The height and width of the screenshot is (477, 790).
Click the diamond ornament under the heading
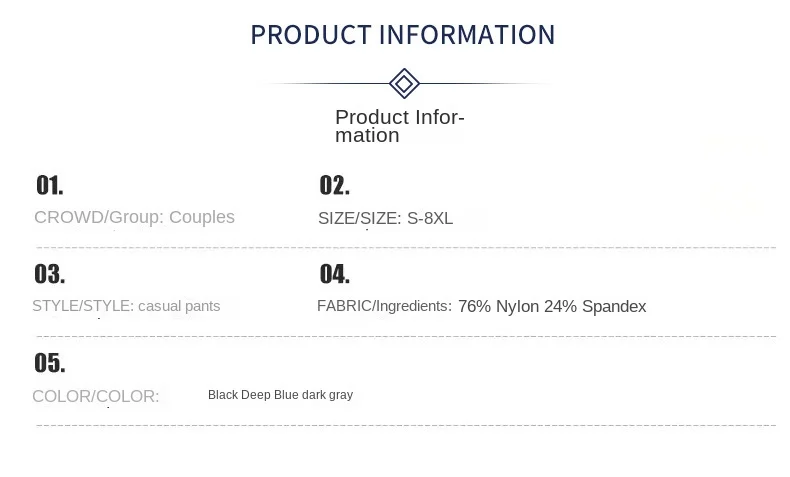point(403,83)
